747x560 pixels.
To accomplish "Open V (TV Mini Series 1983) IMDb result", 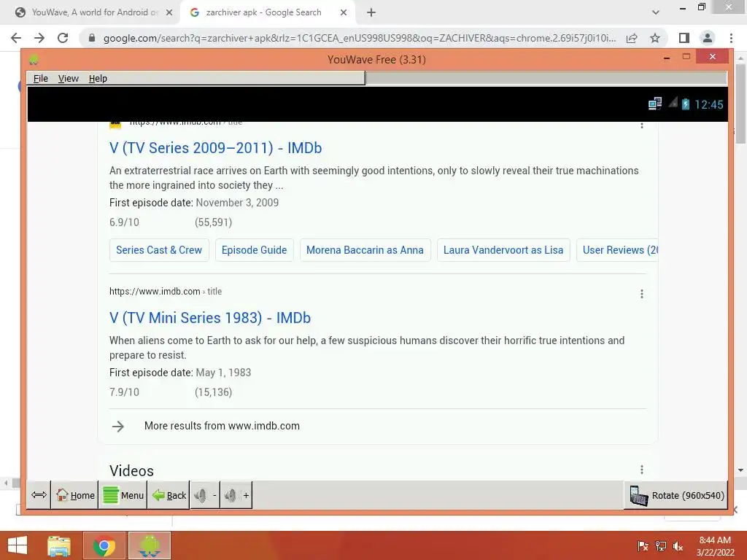I will [209, 318].
